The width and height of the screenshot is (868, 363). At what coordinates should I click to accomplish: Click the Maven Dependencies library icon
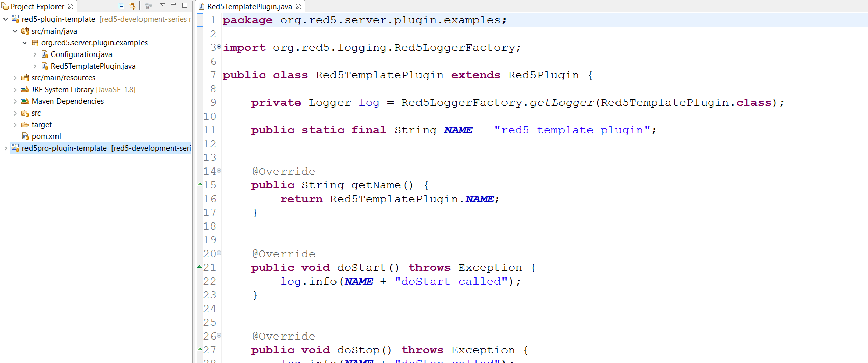(x=25, y=101)
